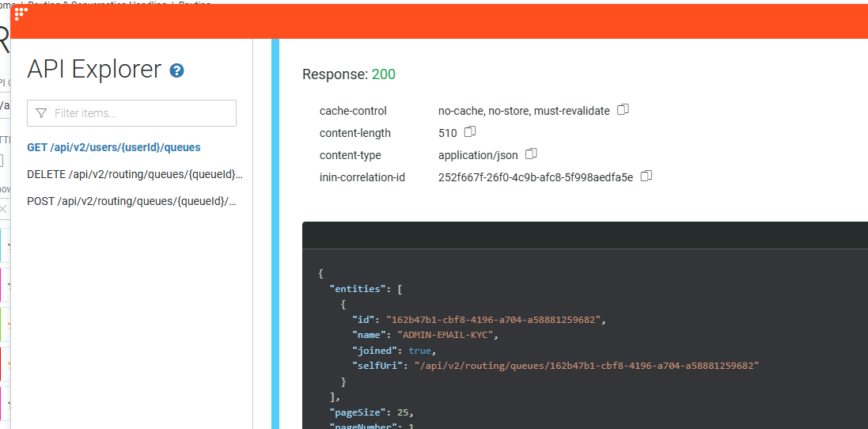Image resolution: width=868 pixels, height=429 pixels.
Task: Focus the Filter items search field
Action: tap(141, 113)
